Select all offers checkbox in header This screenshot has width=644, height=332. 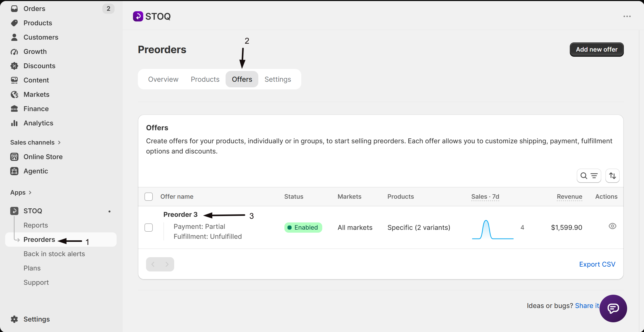[x=149, y=197]
